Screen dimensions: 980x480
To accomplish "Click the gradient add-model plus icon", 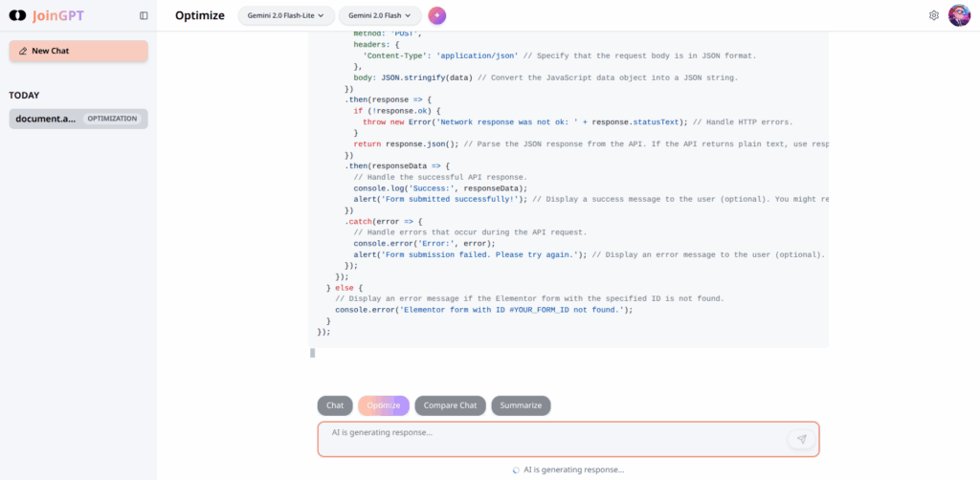I will pos(437,15).
